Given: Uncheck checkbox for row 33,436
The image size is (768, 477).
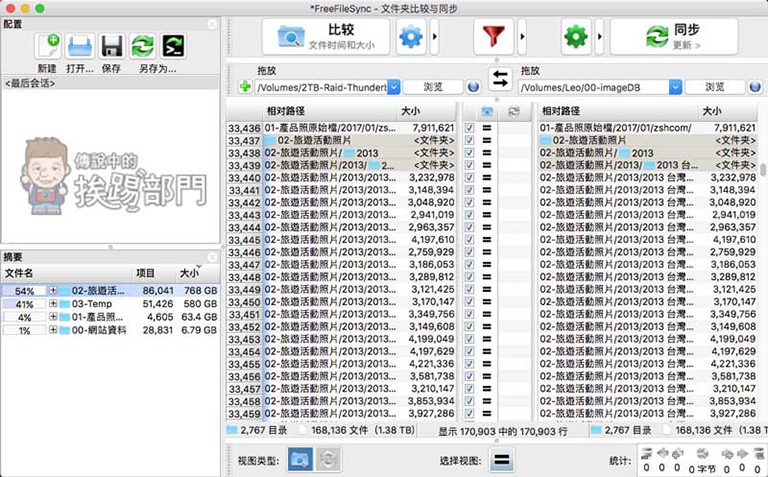Looking at the screenshot, I should click(x=469, y=128).
